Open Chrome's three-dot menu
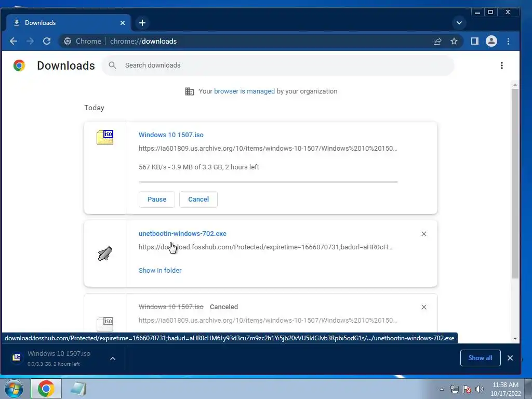This screenshot has width=532, height=399. 508,41
